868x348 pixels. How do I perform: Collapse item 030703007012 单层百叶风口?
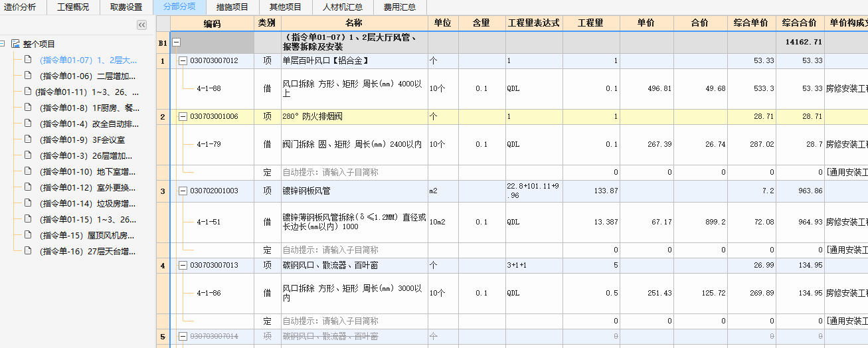(183, 61)
